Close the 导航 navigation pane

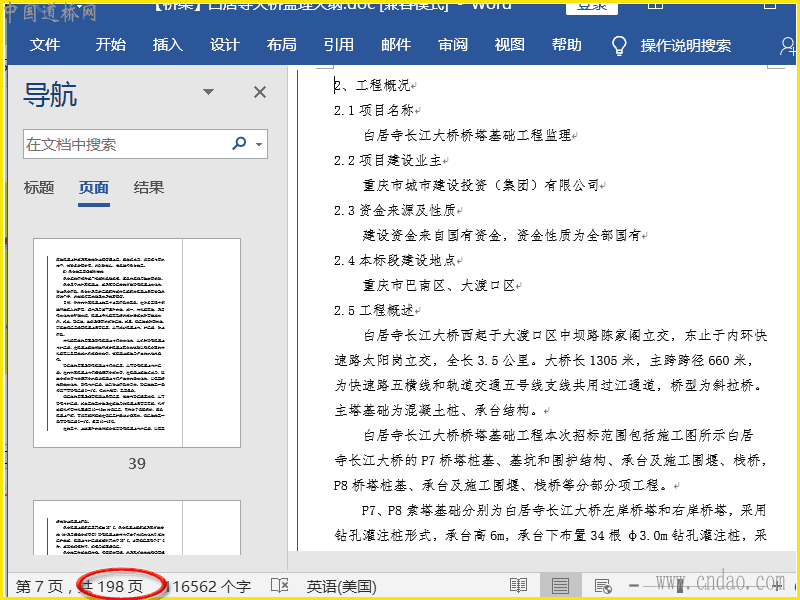(x=260, y=92)
